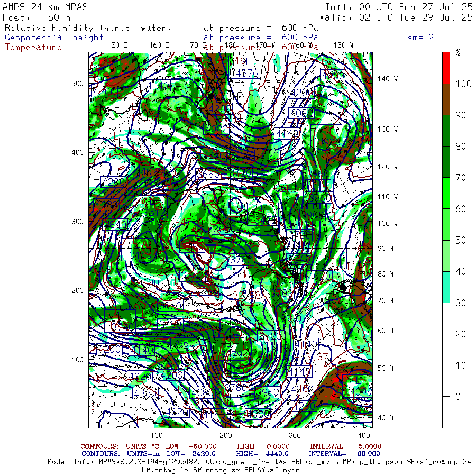
Task: Click the blue 'UNITS=m' contour info
Action: click(143, 454)
